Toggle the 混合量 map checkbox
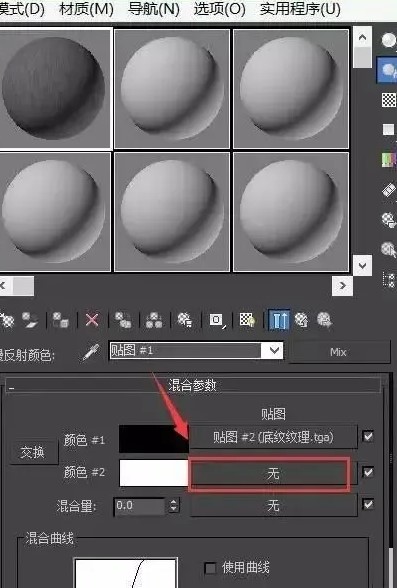Image resolution: width=397 pixels, height=588 pixels. pos(368,504)
